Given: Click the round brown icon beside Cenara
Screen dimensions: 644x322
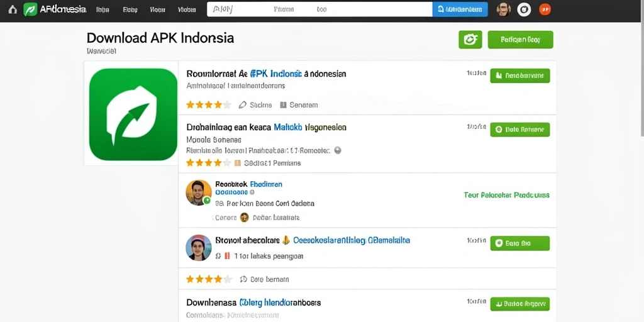Looking at the screenshot, I should pyautogui.click(x=245, y=217).
